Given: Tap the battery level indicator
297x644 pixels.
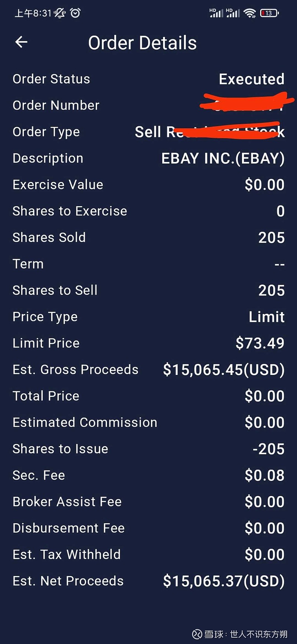Looking at the screenshot, I should coord(269,13).
